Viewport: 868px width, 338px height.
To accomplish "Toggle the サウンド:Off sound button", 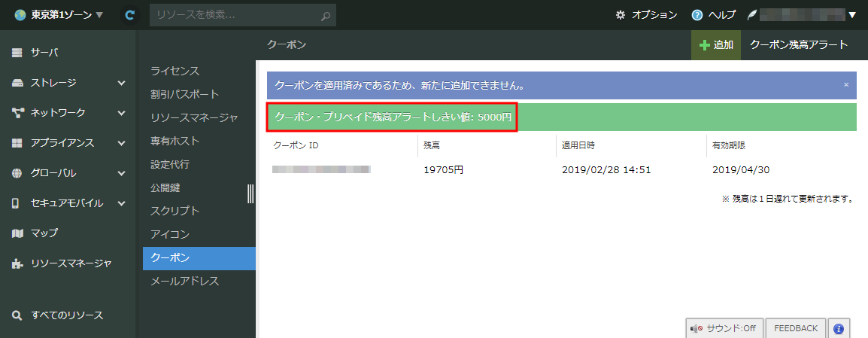I will [x=725, y=328].
